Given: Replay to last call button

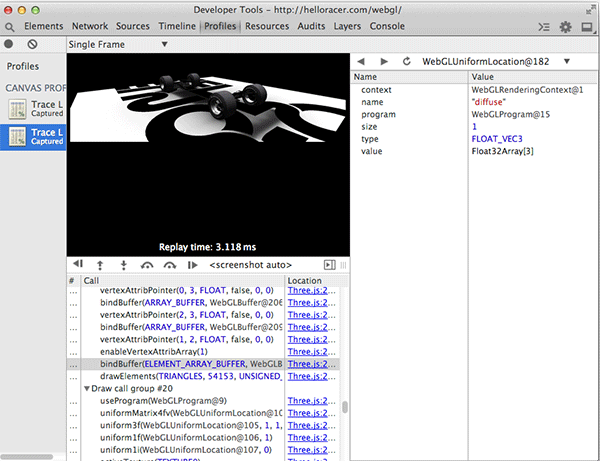Looking at the screenshot, I should pos(192,265).
